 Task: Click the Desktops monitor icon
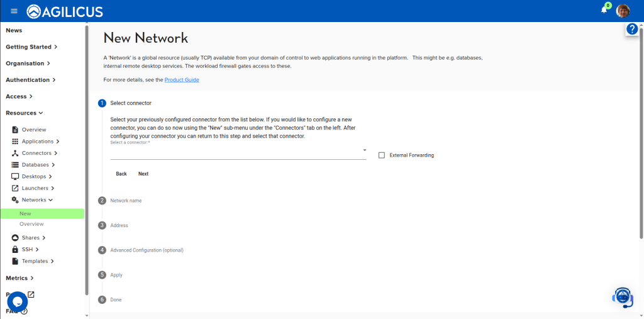[x=15, y=176]
